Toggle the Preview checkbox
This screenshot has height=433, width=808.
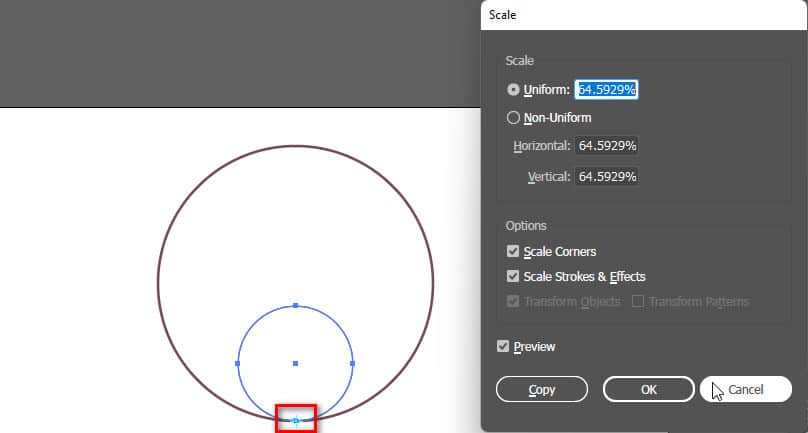503,346
